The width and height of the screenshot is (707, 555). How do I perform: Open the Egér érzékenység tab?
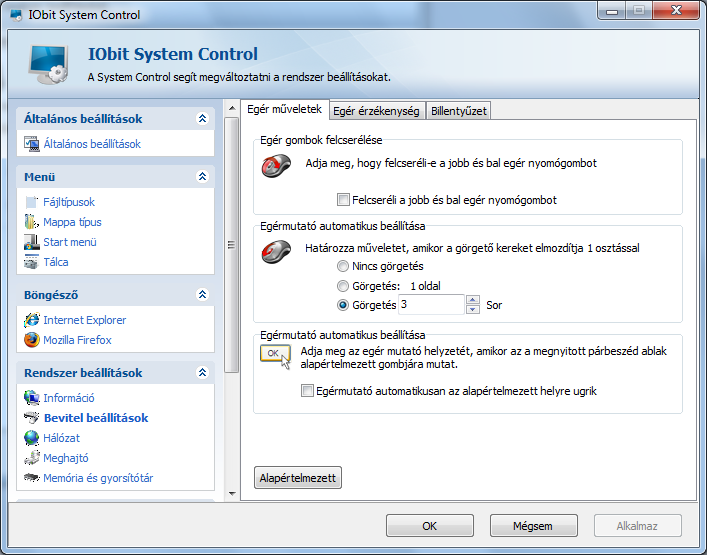point(376,111)
